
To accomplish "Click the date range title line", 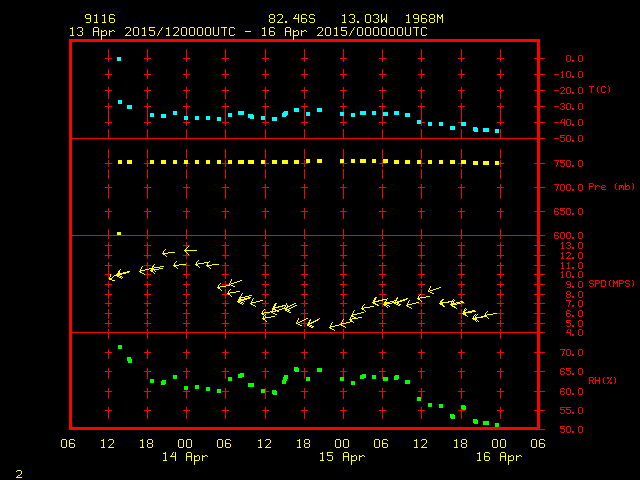I will [248, 32].
